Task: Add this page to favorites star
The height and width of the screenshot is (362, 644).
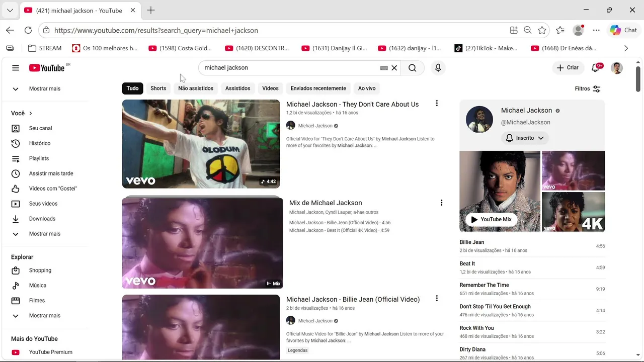Action: pyautogui.click(x=542, y=30)
